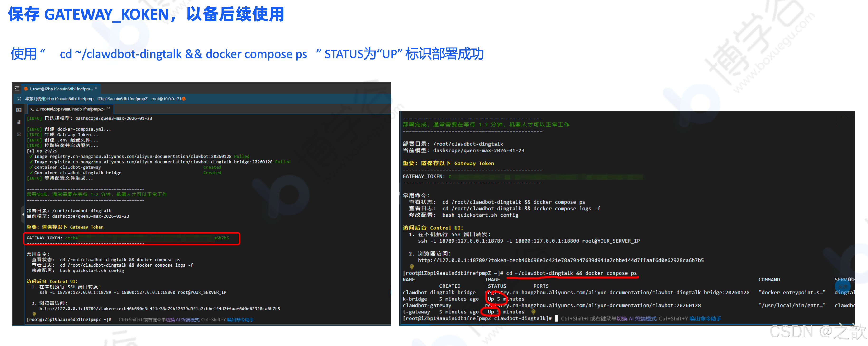Open the terminal panel sidebar icon
The width and height of the screenshot is (868, 346).
tap(19, 110)
